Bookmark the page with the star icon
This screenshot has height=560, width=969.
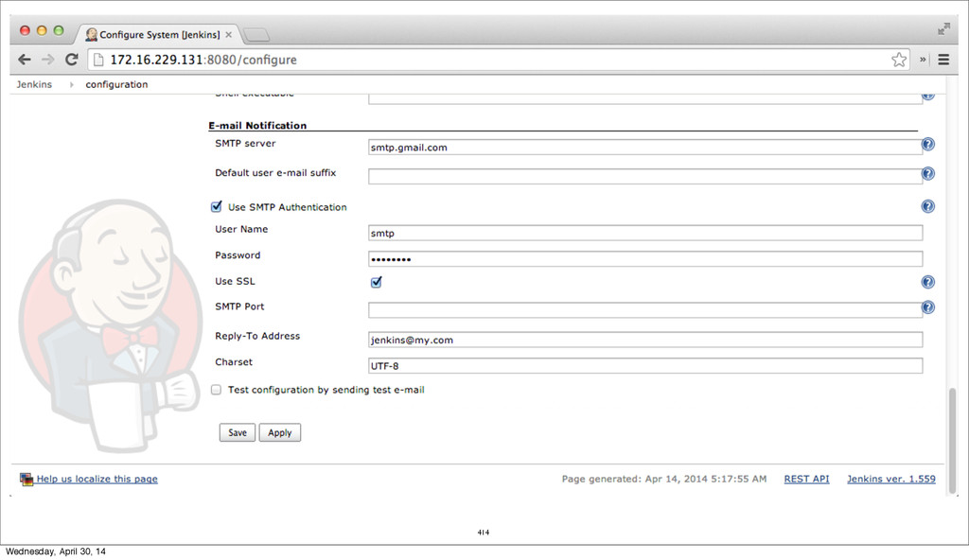pyautogui.click(x=899, y=60)
